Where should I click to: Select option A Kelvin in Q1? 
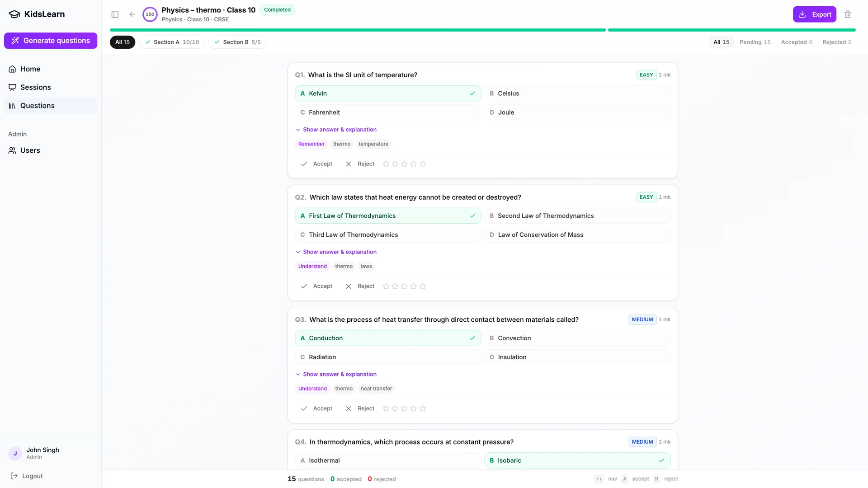tap(388, 94)
